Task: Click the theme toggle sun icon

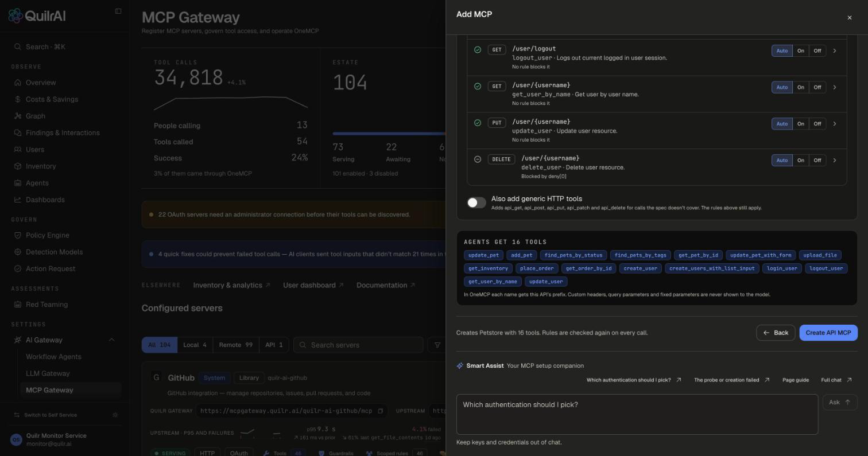Action: 115,415
